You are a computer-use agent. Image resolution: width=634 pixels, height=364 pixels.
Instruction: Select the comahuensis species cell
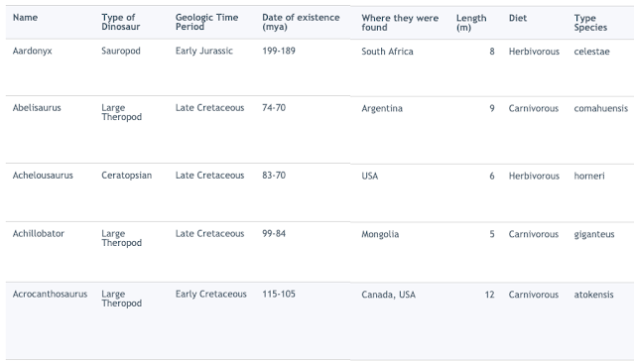click(x=601, y=108)
